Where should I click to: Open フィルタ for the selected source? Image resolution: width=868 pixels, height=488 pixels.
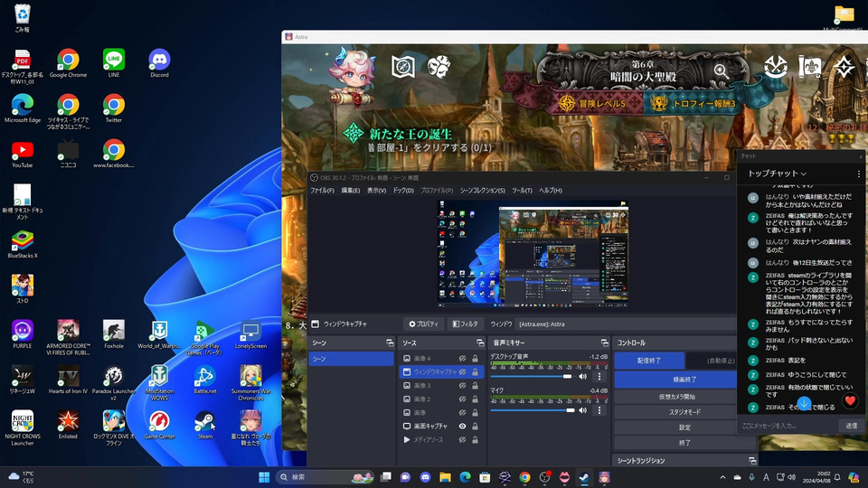(x=465, y=324)
